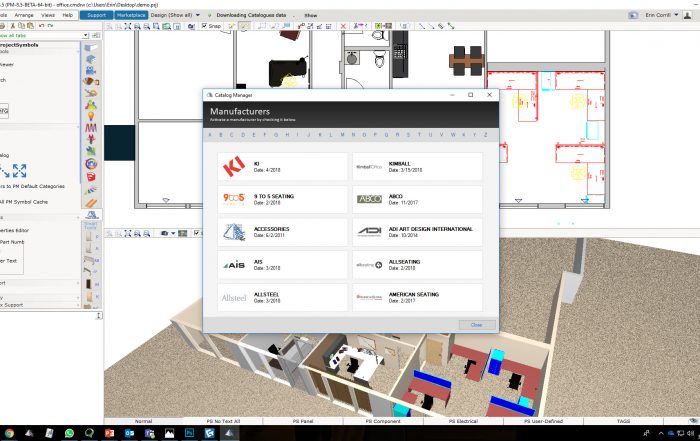Select the circular swirl icon in sidebar
Screen dimensions: 700x441
click(91, 164)
